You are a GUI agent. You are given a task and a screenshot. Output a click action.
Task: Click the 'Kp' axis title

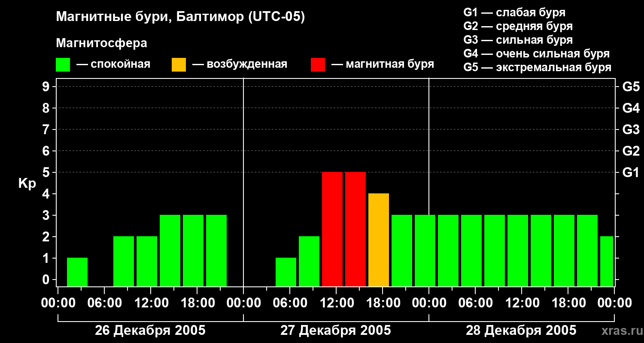pos(27,184)
